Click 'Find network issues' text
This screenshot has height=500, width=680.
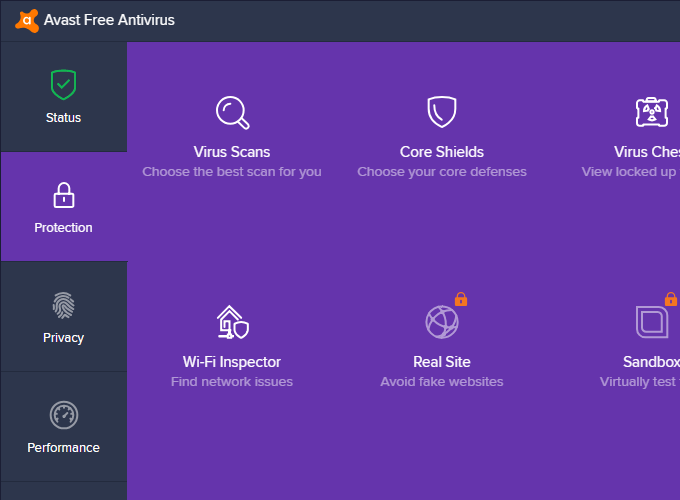pos(232,382)
